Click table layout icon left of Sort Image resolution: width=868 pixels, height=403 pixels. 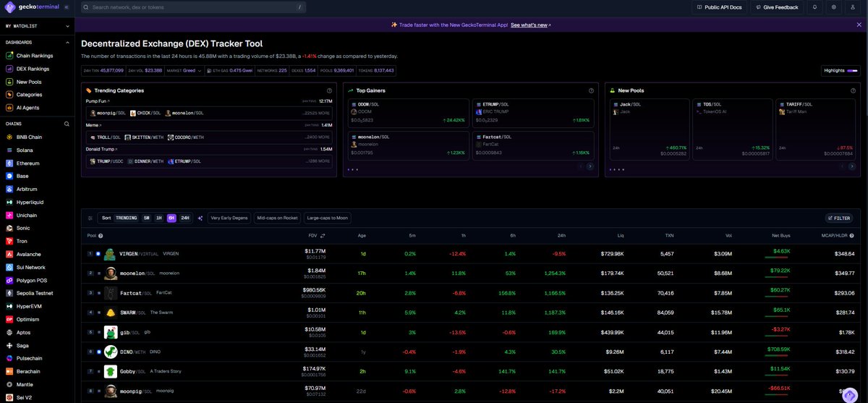point(90,218)
